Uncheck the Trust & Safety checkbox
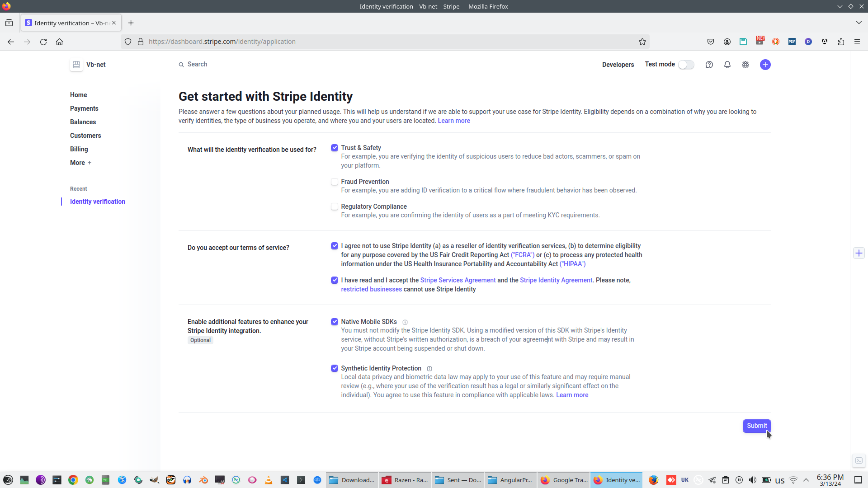The width and height of the screenshot is (868, 488). coord(335,148)
